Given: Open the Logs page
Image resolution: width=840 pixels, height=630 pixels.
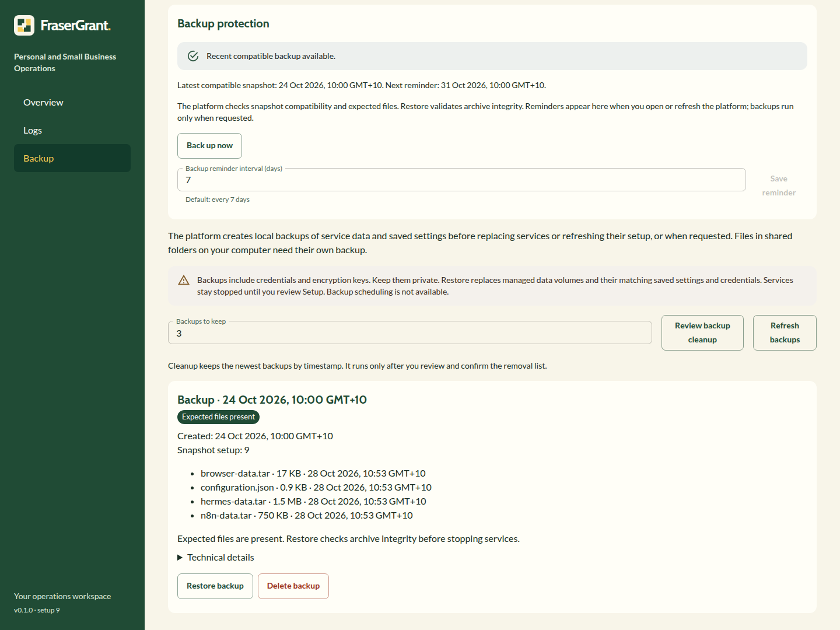Looking at the screenshot, I should point(72,130).
